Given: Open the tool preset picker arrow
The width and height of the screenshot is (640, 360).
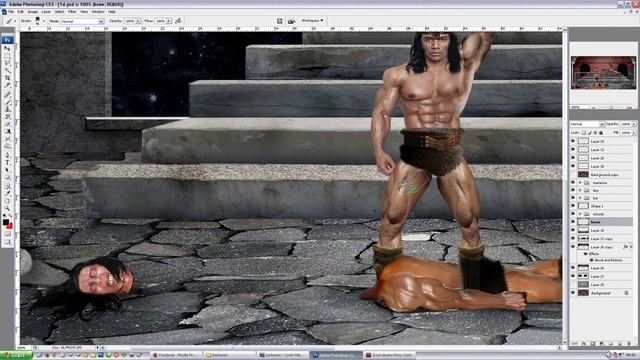Looking at the screenshot, I should point(15,21).
